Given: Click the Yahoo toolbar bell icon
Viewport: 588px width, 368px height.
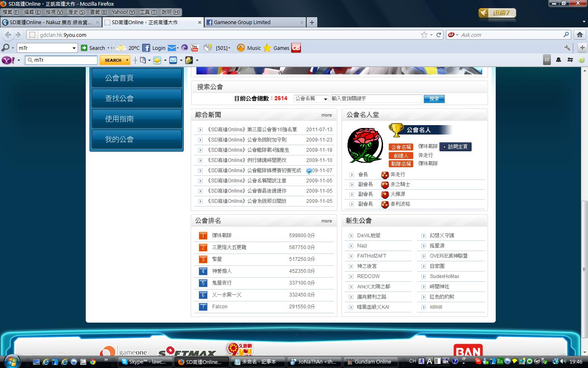Looking at the screenshot, I should [x=559, y=60].
